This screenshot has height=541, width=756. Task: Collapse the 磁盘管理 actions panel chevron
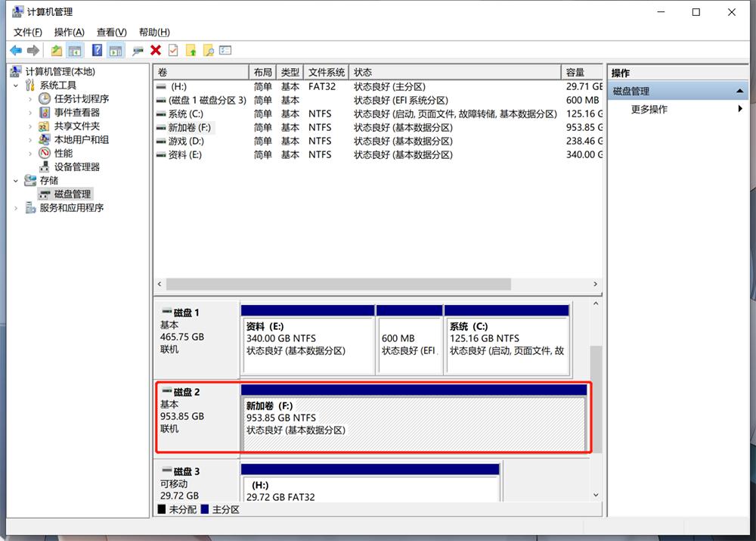(x=742, y=90)
